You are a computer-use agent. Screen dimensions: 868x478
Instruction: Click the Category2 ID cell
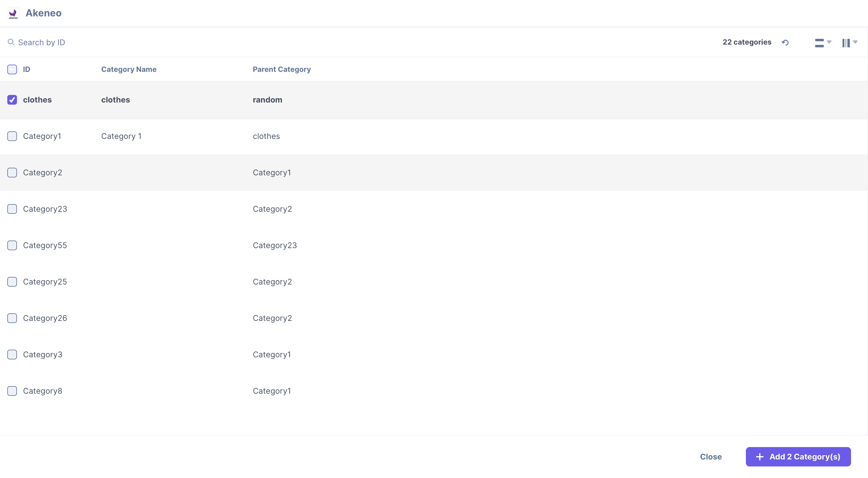click(x=42, y=173)
